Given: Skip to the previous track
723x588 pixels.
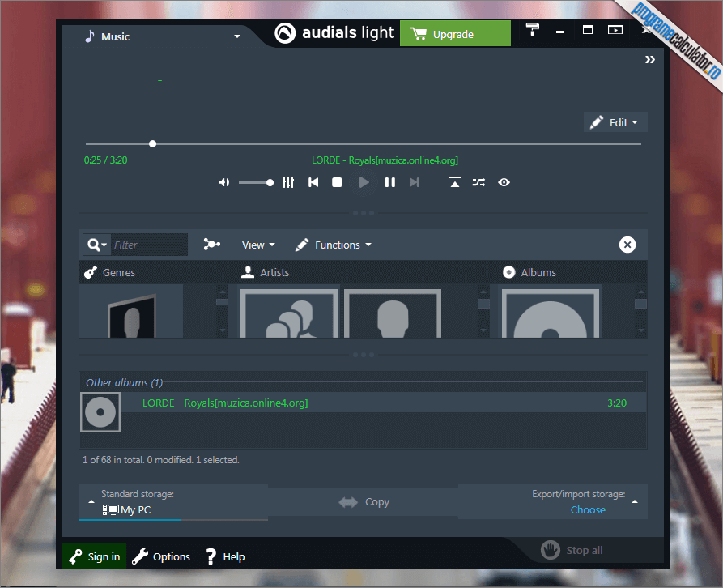Looking at the screenshot, I should pos(313,182).
